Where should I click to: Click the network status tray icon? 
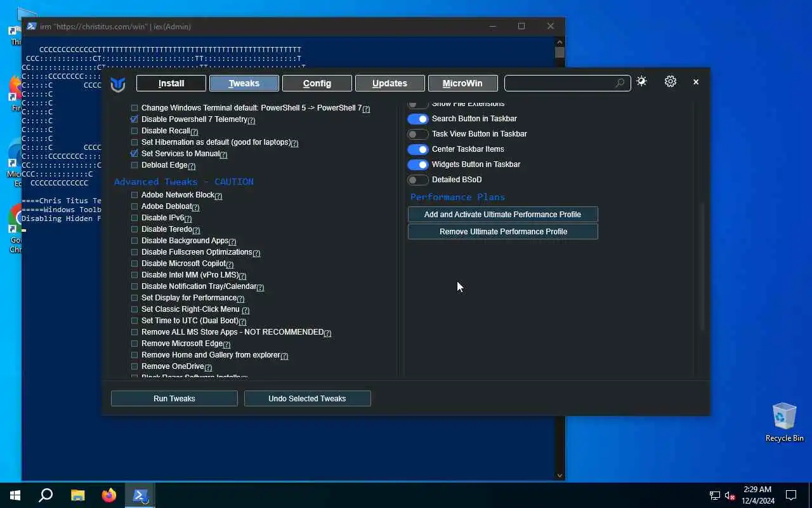715,495
